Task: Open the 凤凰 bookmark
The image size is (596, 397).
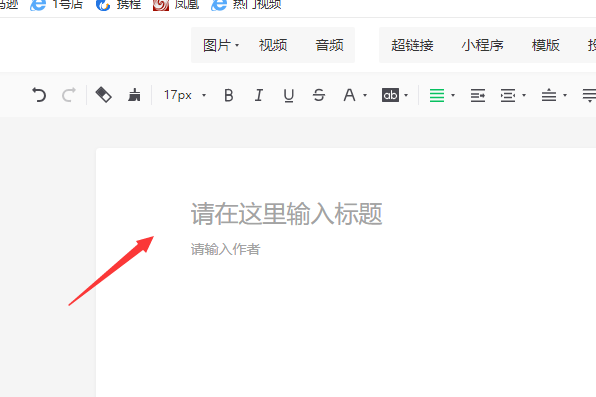Action: click(176, 5)
